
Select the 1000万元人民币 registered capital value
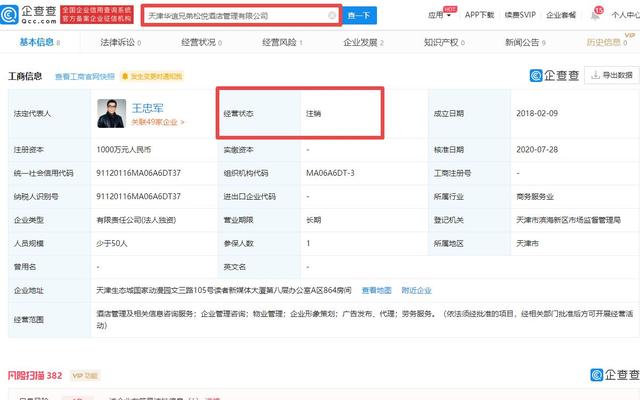coord(124,150)
